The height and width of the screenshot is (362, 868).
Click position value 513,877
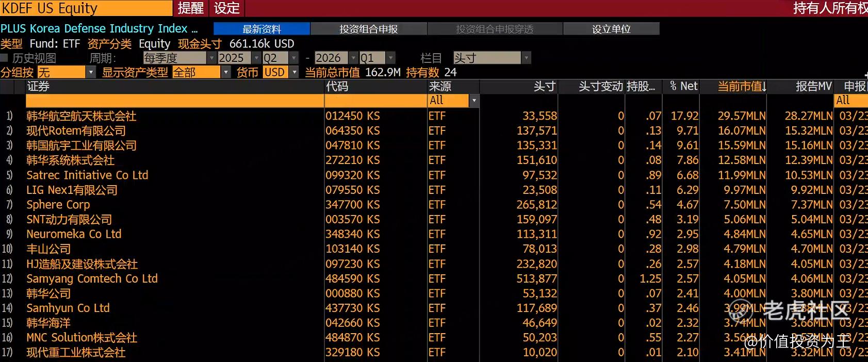(x=536, y=278)
